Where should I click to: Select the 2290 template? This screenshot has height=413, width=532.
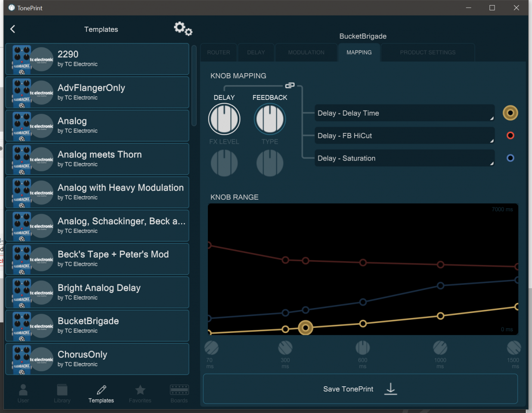[x=97, y=59]
